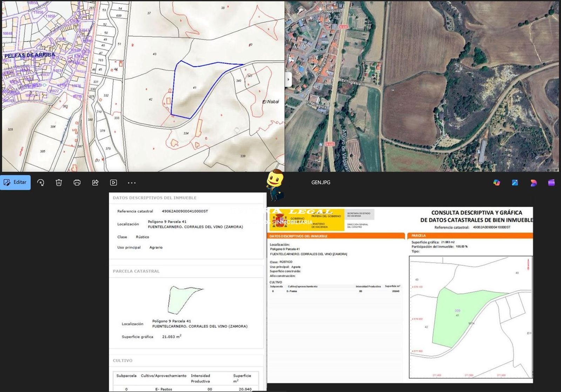
Task: Click the yellow mascot watermark figure
Action: point(275,184)
